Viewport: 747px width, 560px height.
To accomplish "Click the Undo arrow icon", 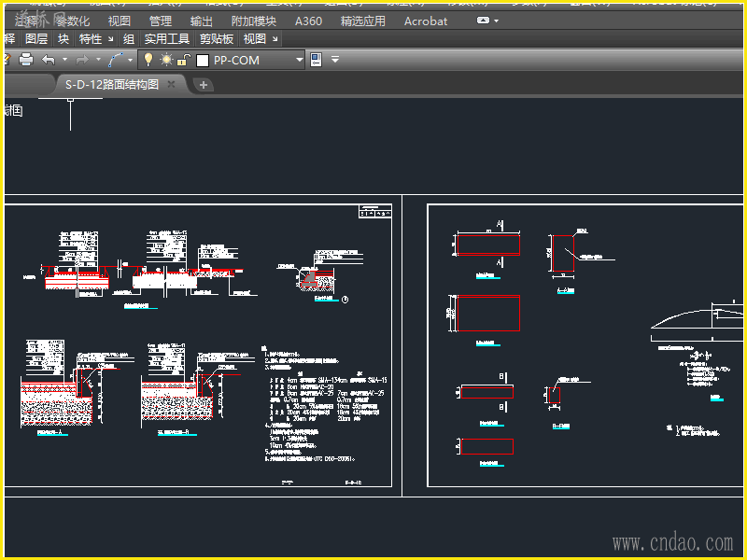I will pyautogui.click(x=49, y=60).
